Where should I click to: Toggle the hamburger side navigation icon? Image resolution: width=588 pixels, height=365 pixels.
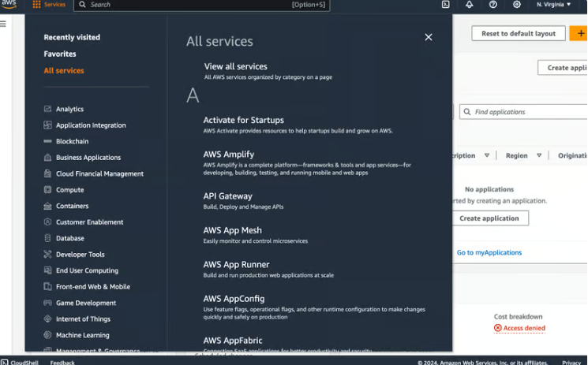pyautogui.click(x=3, y=24)
